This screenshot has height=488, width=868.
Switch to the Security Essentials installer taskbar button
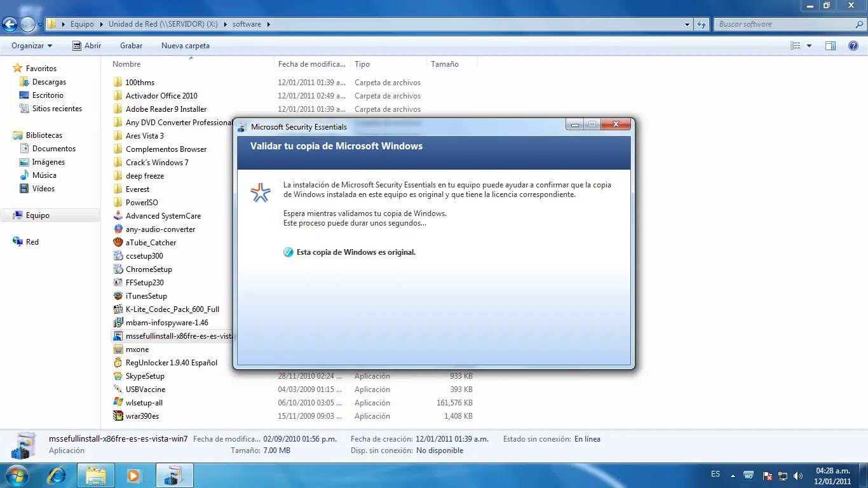coord(173,475)
